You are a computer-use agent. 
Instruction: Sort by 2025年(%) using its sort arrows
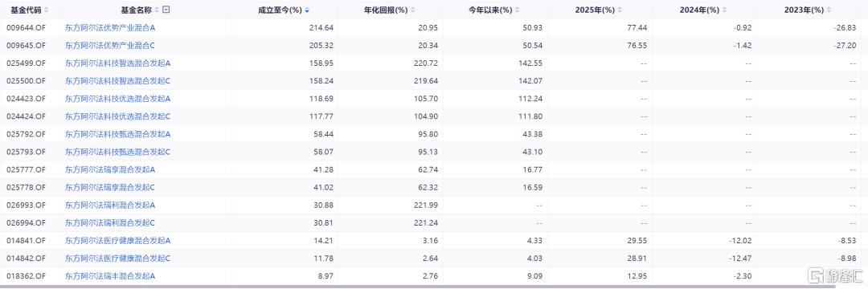[x=620, y=10]
